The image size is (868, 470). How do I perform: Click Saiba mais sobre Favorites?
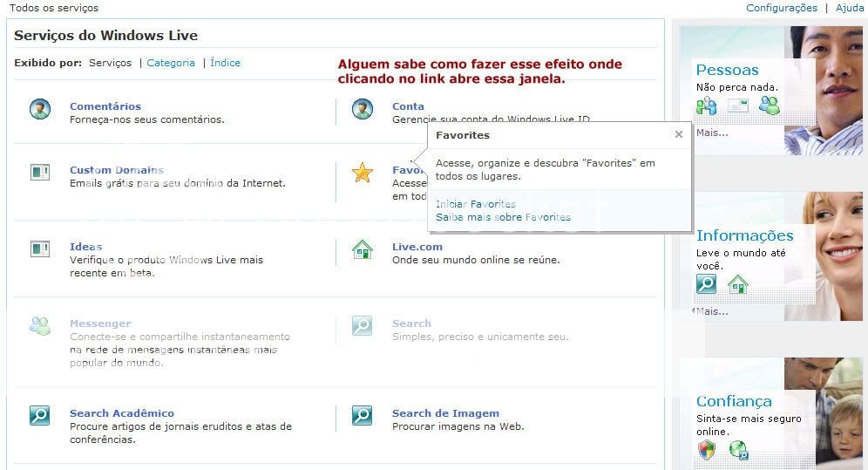coord(503,218)
